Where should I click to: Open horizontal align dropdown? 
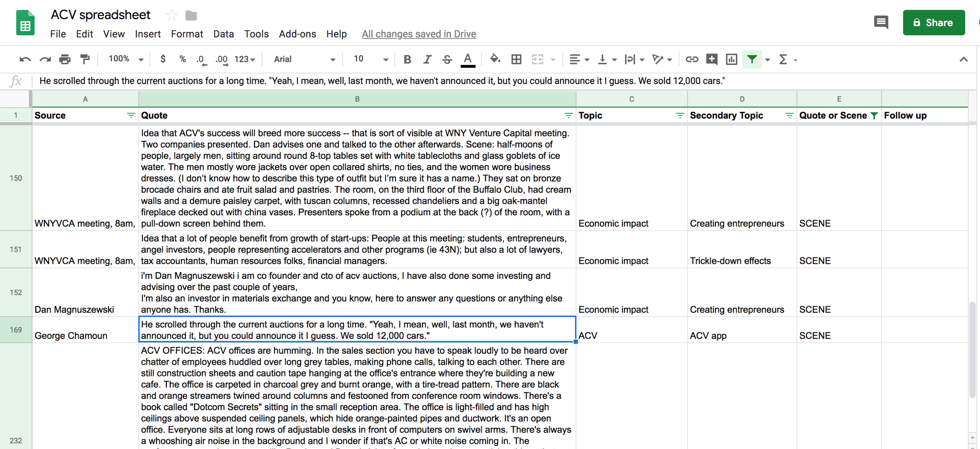tap(579, 59)
